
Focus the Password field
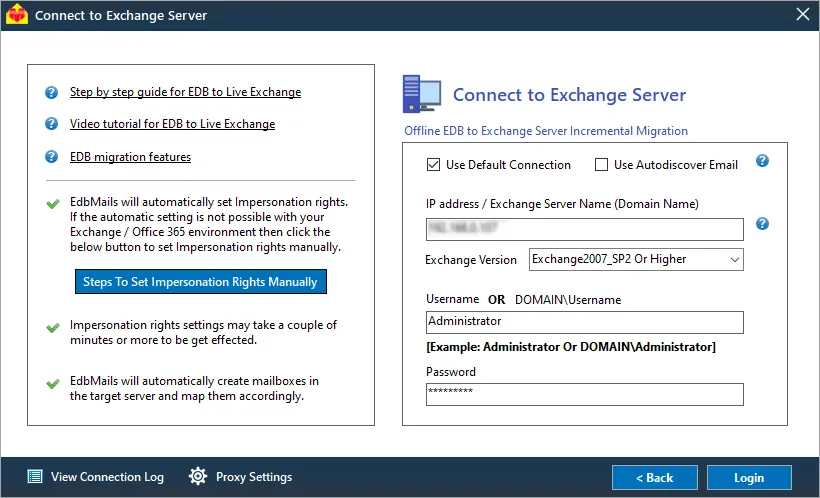tap(585, 394)
